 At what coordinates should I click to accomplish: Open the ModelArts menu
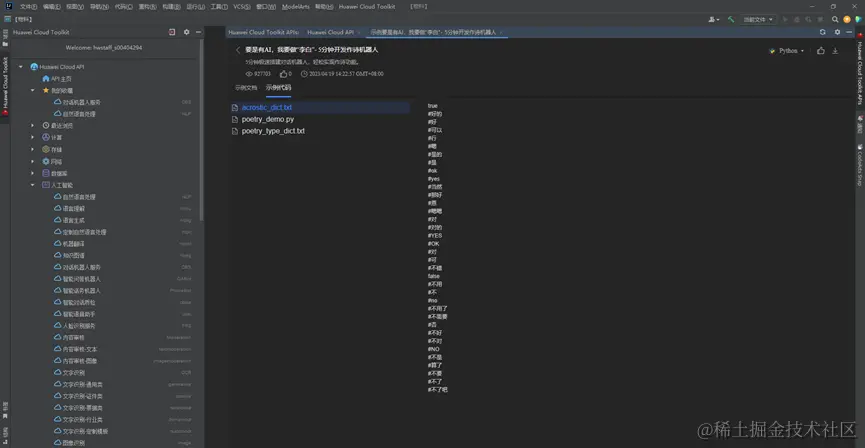tap(296, 7)
